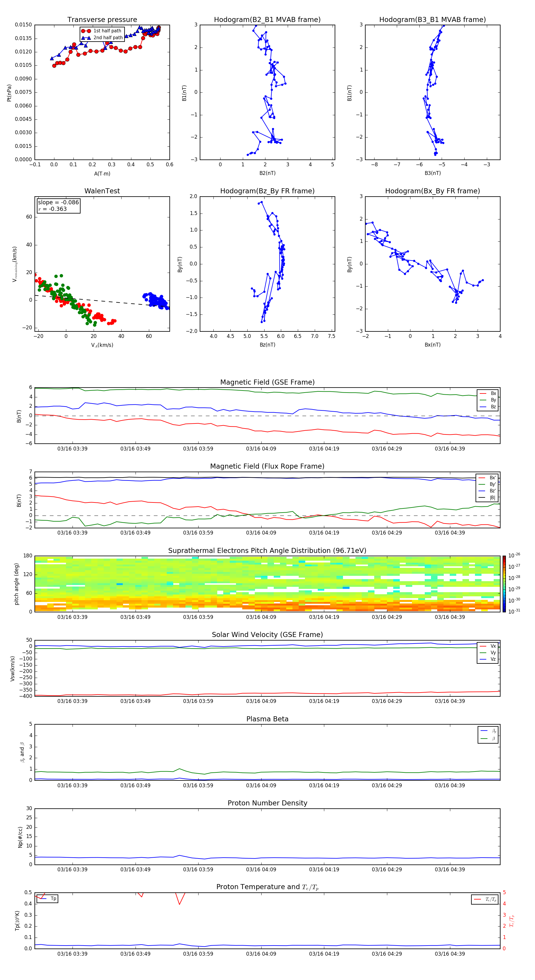Click the 'B3(nT)' x-axis label
The height and width of the screenshot is (980, 535).
(x=432, y=173)
